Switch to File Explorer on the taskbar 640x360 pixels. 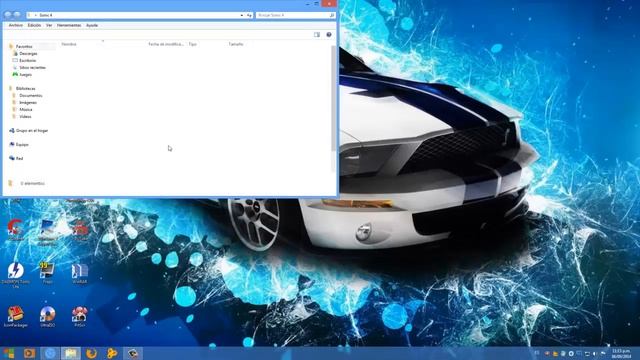point(71,353)
